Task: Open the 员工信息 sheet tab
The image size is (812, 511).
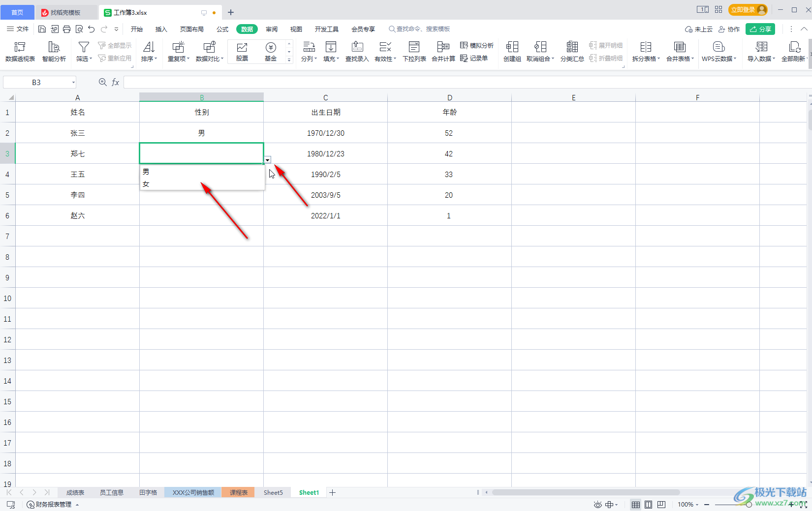Action: point(112,492)
